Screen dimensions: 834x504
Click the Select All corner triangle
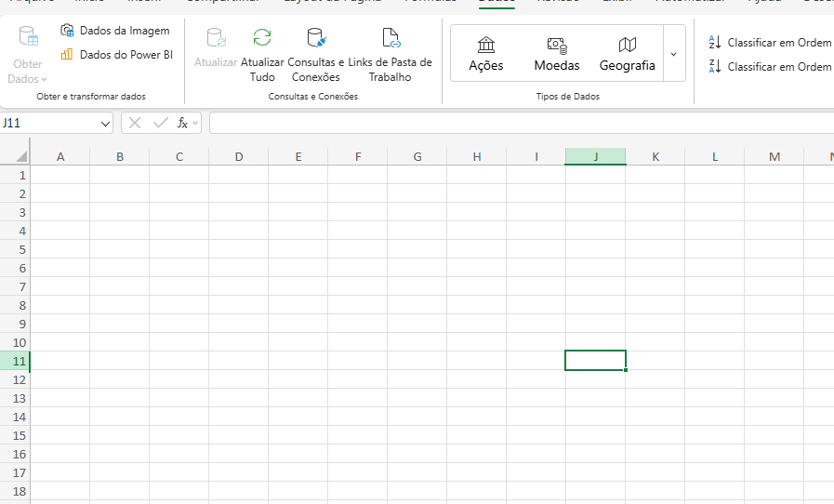[20, 156]
